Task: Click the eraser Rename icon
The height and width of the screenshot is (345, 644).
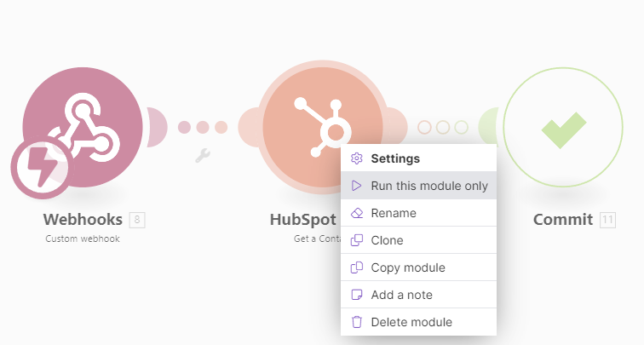Action: (x=357, y=213)
